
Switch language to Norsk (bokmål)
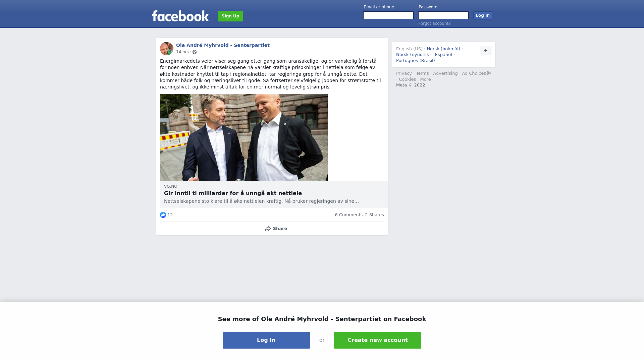(443, 49)
